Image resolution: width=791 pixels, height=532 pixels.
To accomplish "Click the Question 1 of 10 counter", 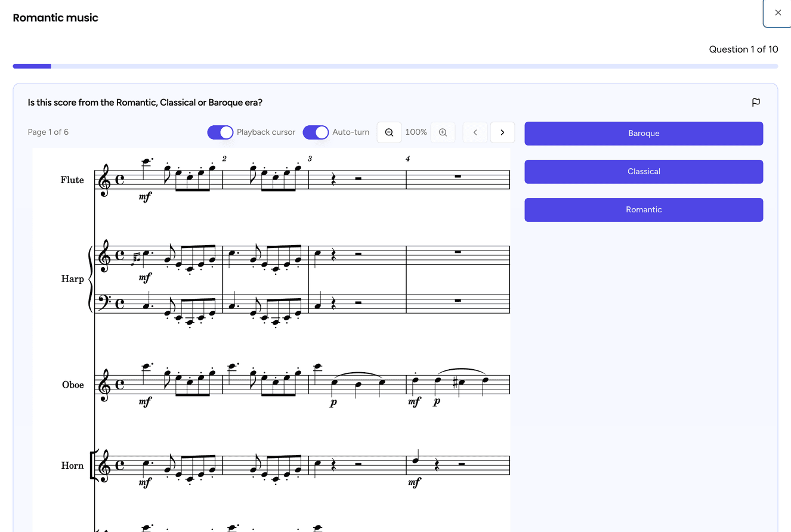I will click(x=743, y=50).
